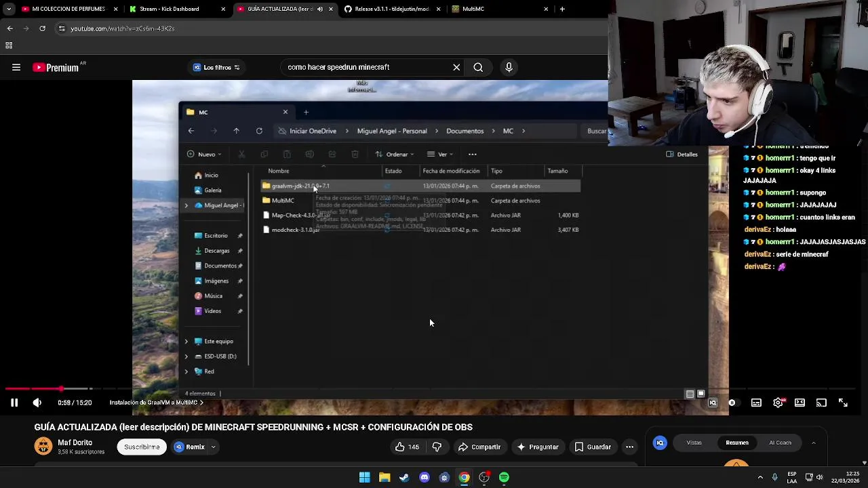Open a new browser tab
868x488 pixels.
[x=562, y=9]
